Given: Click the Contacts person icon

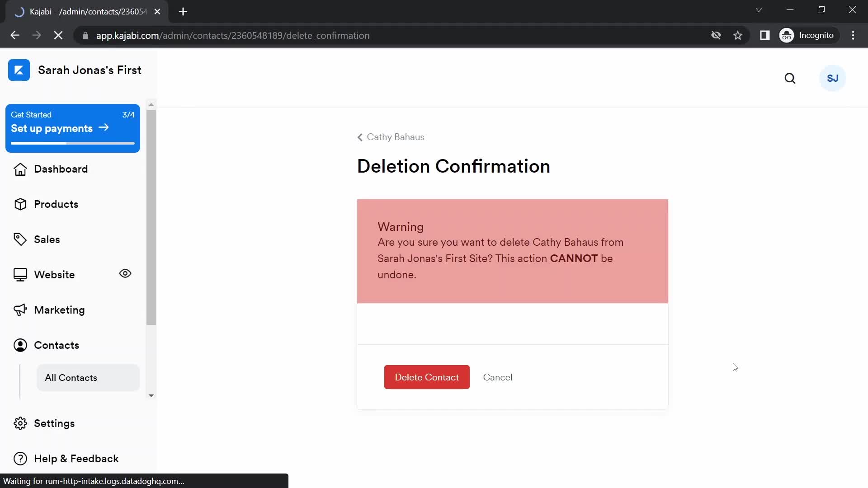Looking at the screenshot, I should coord(20,345).
